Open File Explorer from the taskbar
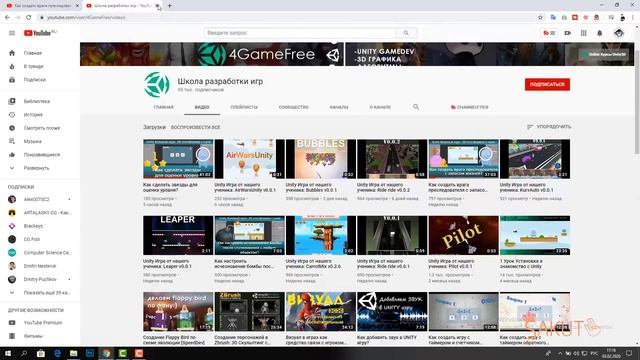Image resolution: width=640 pixels, height=360 pixels. 73,353
